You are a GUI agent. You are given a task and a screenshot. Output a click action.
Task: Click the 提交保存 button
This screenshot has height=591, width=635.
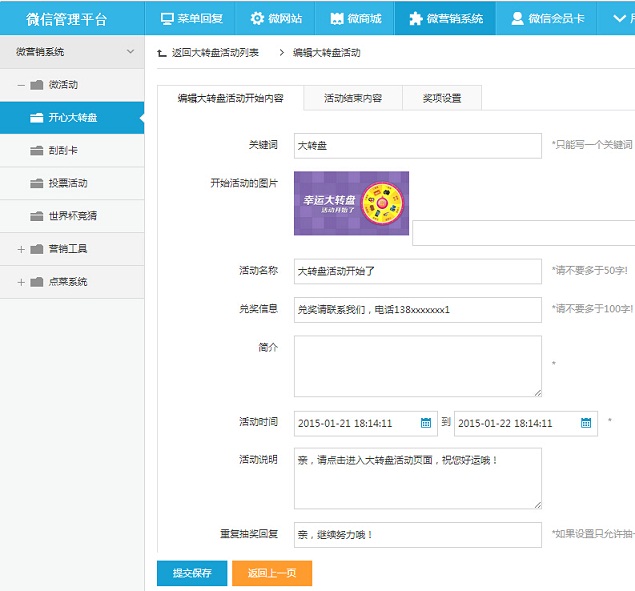point(192,573)
